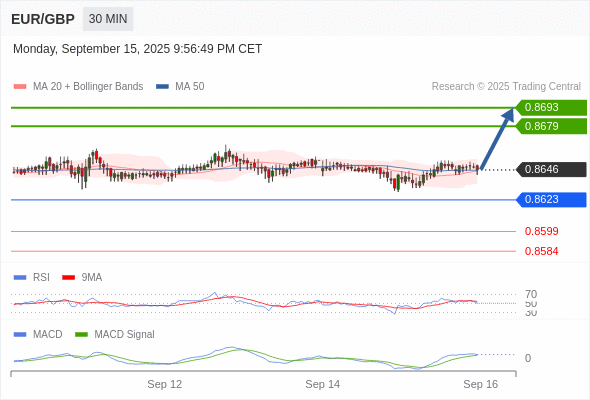Click the Sep 16 date axis label
The width and height of the screenshot is (590, 400).
click(481, 384)
